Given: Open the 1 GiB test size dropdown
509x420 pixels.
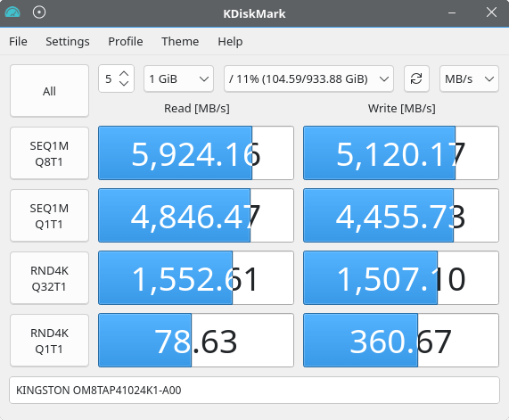Looking at the screenshot, I should [x=178, y=79].
